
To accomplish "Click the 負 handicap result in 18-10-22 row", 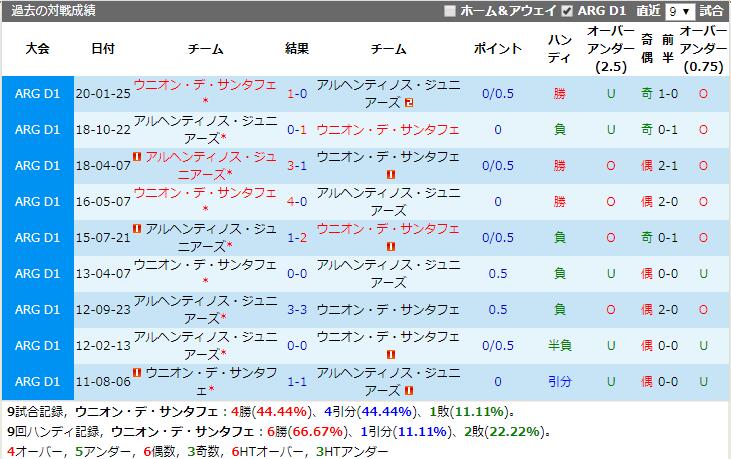I will click(559, 130).
